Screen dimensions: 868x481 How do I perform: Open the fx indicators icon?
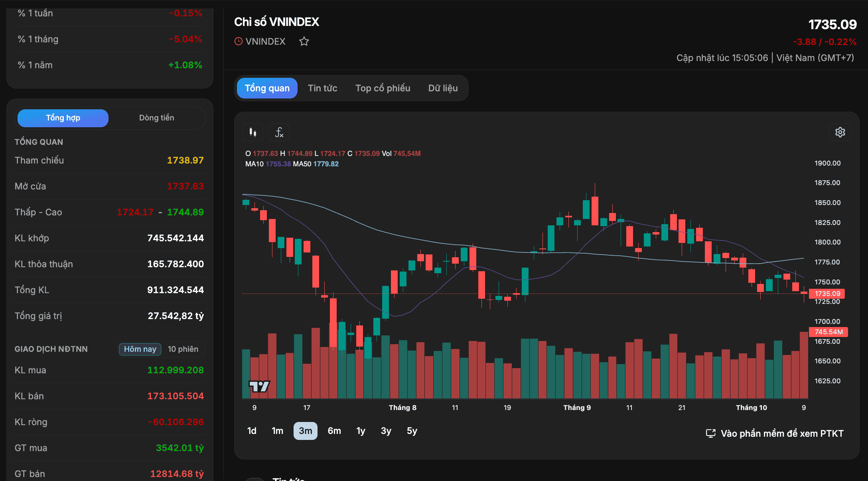tap(279, 132)
